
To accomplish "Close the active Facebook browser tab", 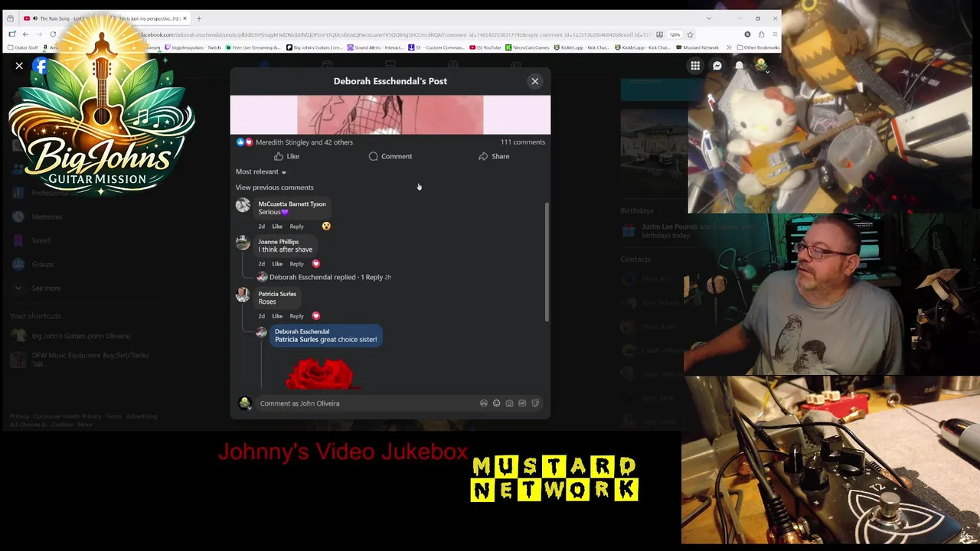I will 185,18.
